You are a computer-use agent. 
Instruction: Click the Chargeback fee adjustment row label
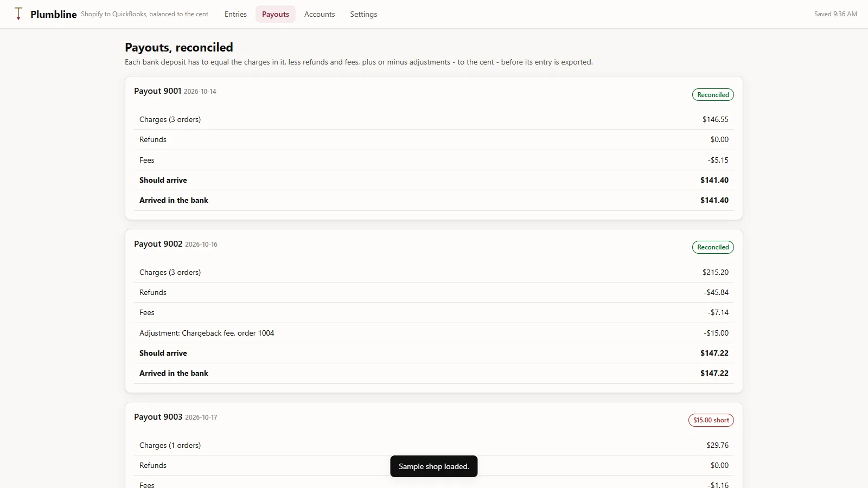tap(207, 333)
